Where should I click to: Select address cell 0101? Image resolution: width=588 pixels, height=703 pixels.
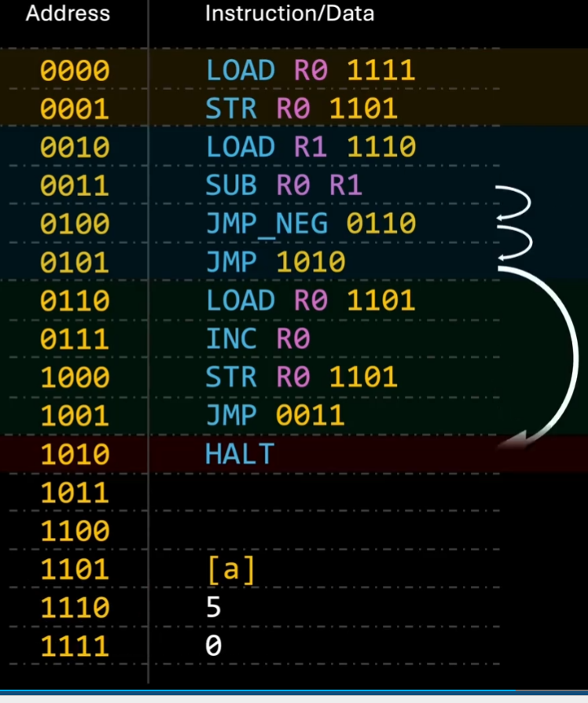pos(75,263)
